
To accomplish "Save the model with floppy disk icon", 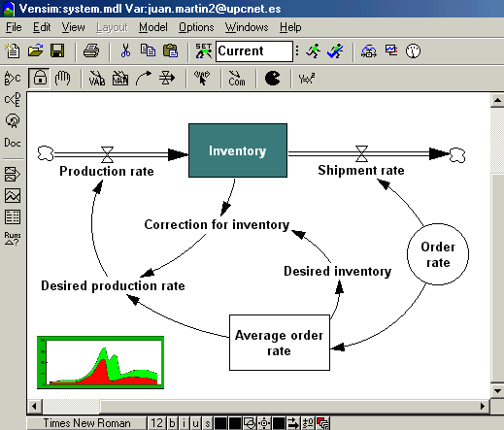I will (x=57, y=51).
